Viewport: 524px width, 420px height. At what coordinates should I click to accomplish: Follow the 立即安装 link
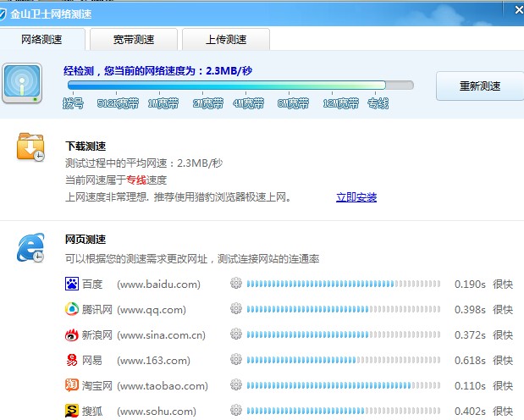tap(356, 197)
